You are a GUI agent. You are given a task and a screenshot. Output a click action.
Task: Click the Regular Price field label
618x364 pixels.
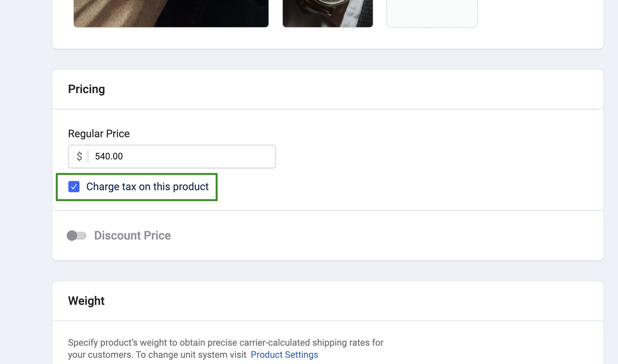pyautogui.click(x=99, y=134)
